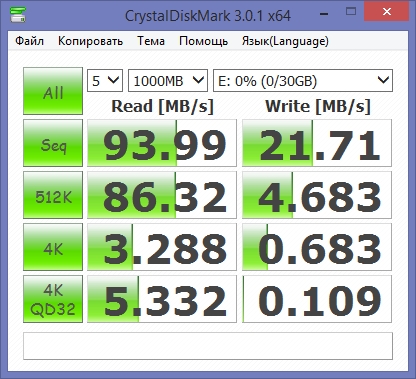Viewport: 416px width, 379px height.
Task: Expand the drive selector E: 0% (0/30GB)
Action: coord(303,80)
